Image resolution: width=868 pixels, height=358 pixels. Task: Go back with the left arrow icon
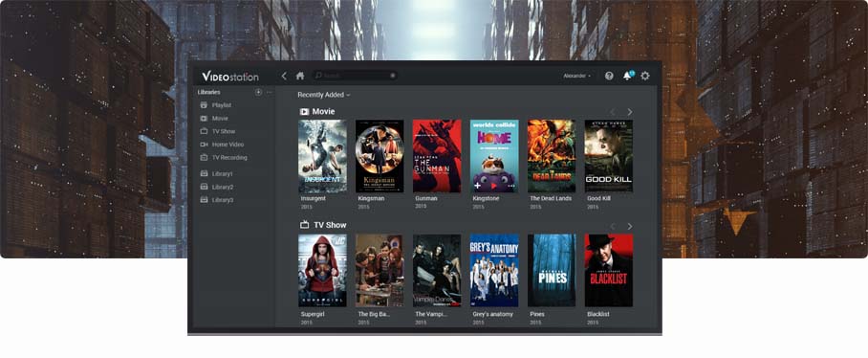284,76
